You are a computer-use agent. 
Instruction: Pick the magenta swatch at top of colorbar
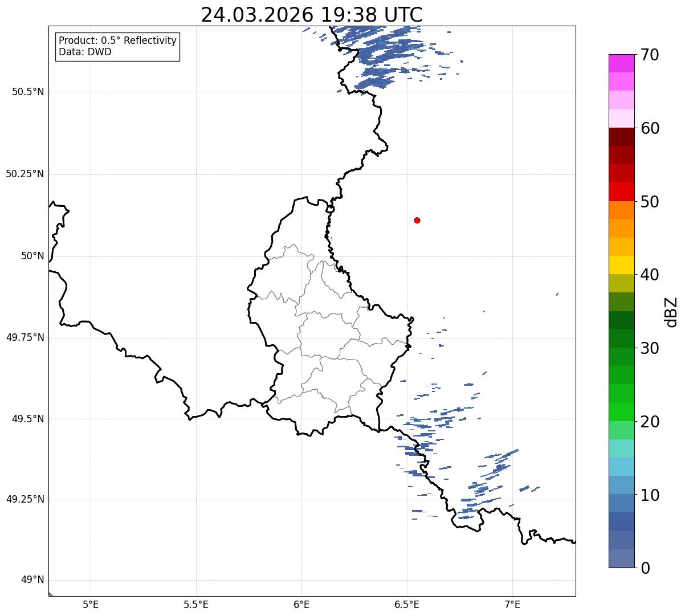(622, 63)
